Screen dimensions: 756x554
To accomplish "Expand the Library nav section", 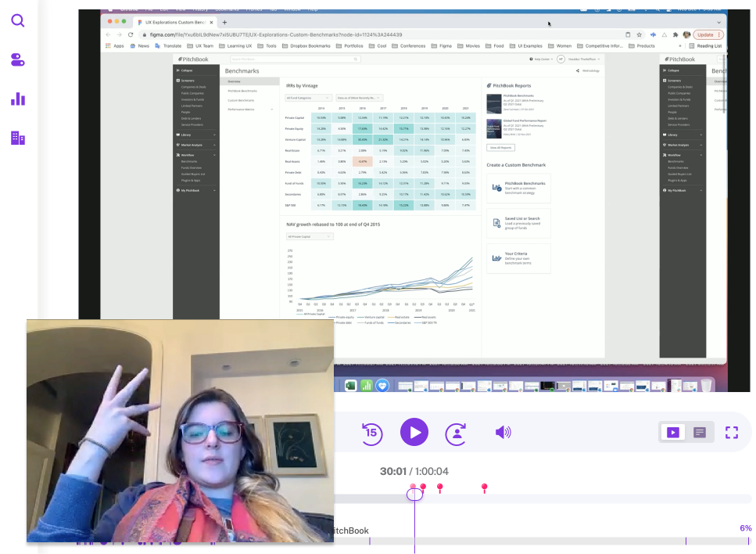I will pyautogui.click(x=195, y=135).
